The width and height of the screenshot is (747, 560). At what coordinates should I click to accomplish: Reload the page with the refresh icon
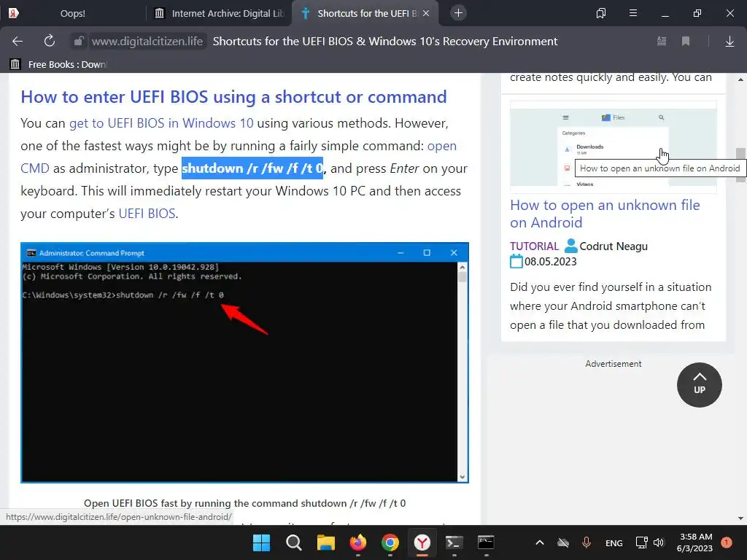pos(49,41)
